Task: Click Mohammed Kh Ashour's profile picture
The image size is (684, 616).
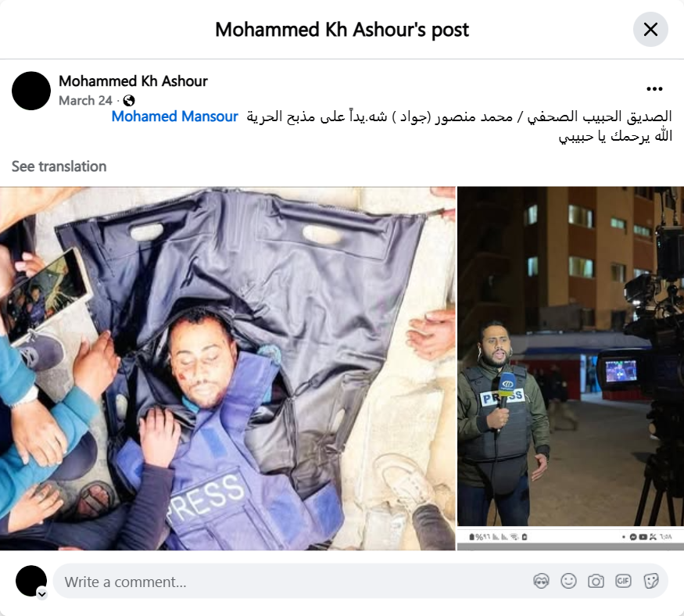Action: 31,91
